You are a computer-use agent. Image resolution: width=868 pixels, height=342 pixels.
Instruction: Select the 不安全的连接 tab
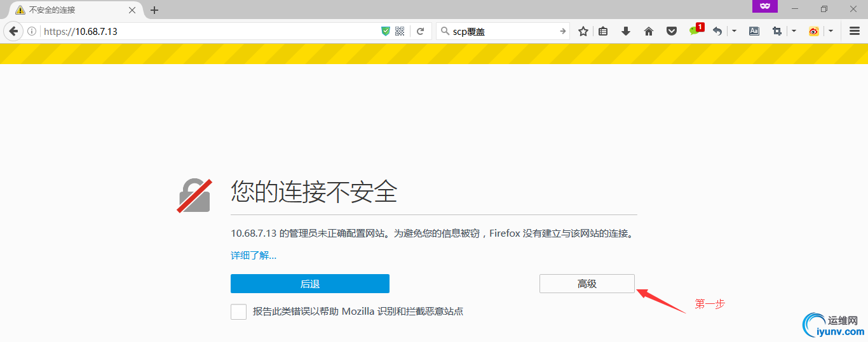tap(74, 10)
